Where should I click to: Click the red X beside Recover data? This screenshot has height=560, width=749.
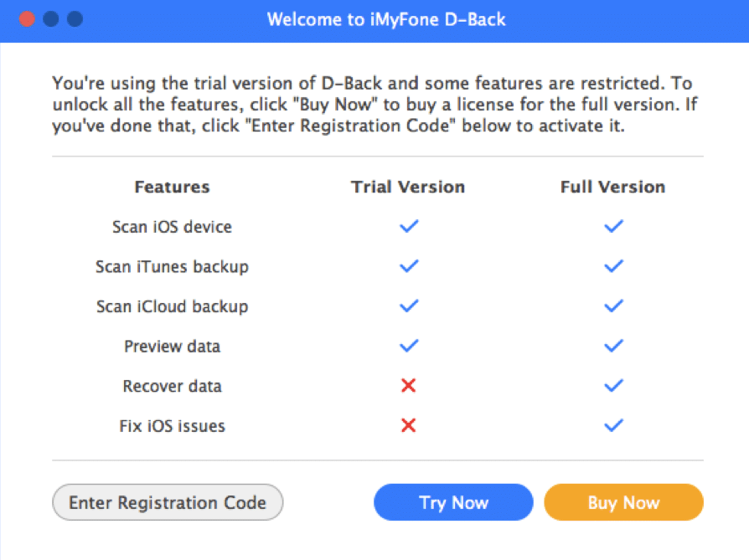(408, 385)
